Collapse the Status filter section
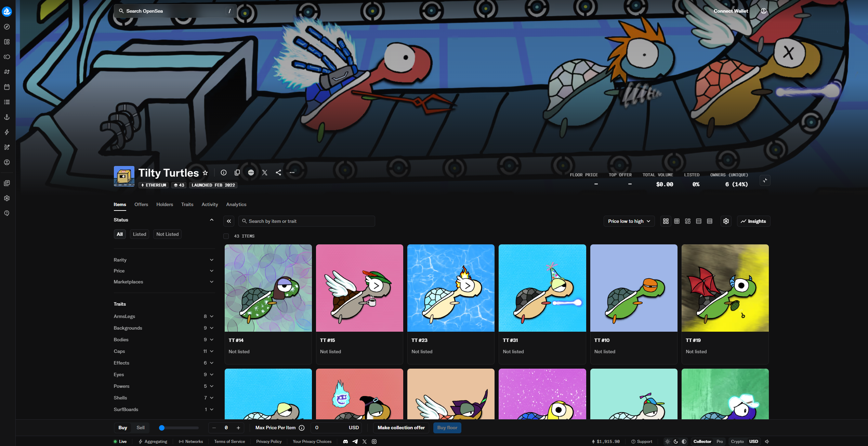Screen dimensions: 868x446 (212, 220)
